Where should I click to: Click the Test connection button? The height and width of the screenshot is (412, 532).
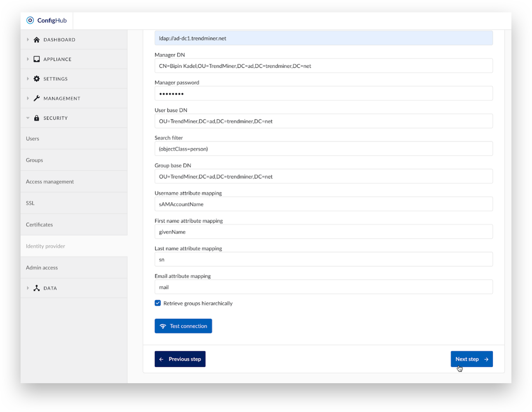183,326
